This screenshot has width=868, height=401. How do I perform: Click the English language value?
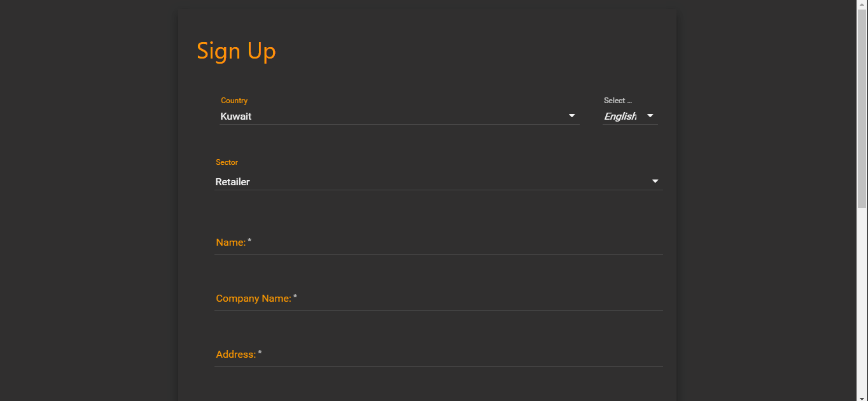(620, 116)
